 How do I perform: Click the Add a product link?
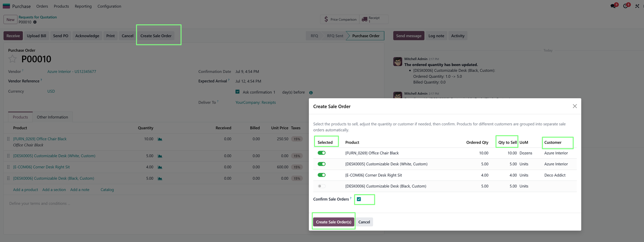click(x=25, y=190)
